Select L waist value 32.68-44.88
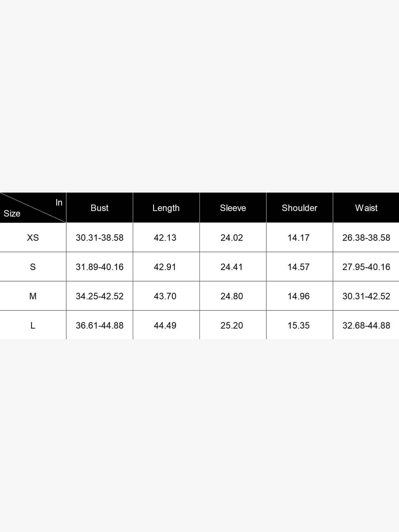 coord(366,325)
